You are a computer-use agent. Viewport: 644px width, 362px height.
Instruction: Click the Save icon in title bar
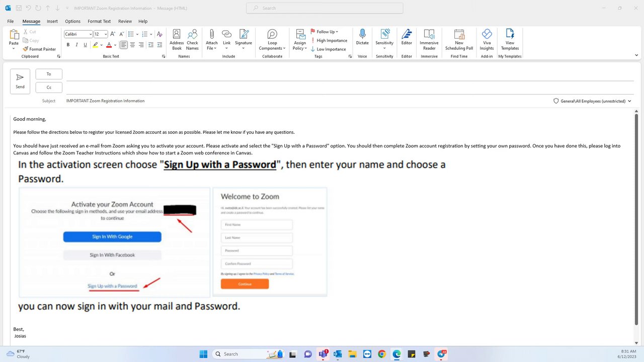[19, 8]
